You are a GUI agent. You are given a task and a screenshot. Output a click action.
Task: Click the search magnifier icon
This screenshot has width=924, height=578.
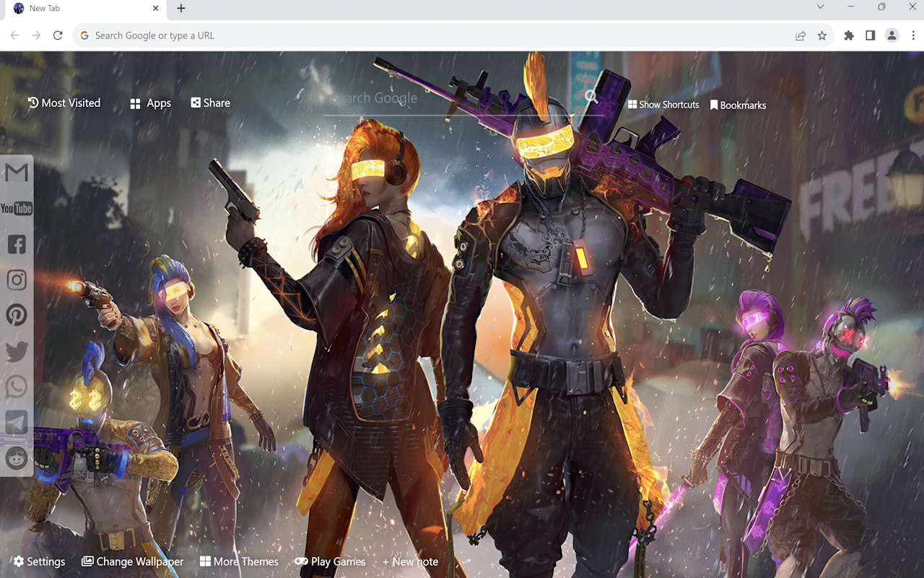tap(591, 97)
